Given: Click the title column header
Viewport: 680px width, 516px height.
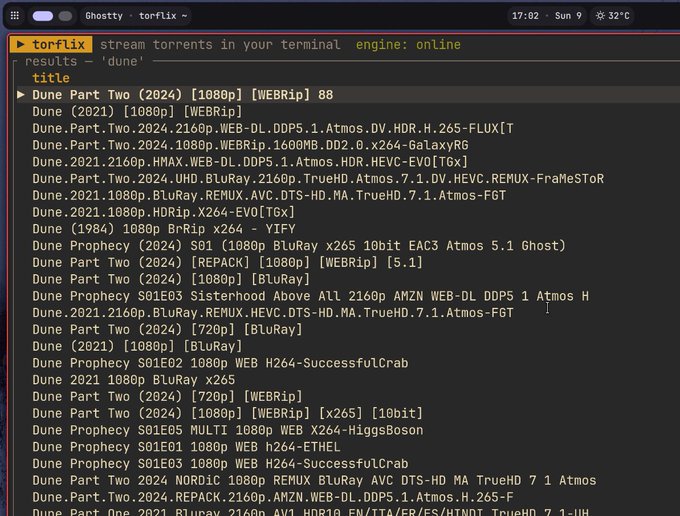Looking at the screenshot, I should 51,78.
